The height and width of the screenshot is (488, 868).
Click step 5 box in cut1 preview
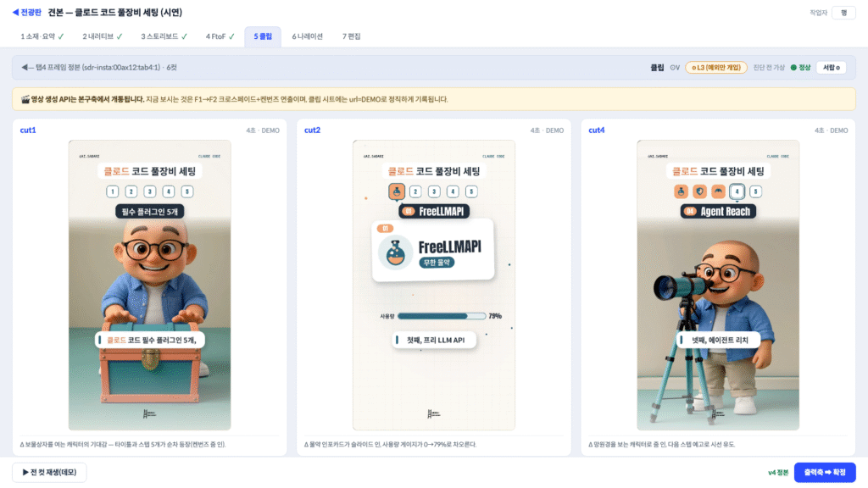pos(187,191)
